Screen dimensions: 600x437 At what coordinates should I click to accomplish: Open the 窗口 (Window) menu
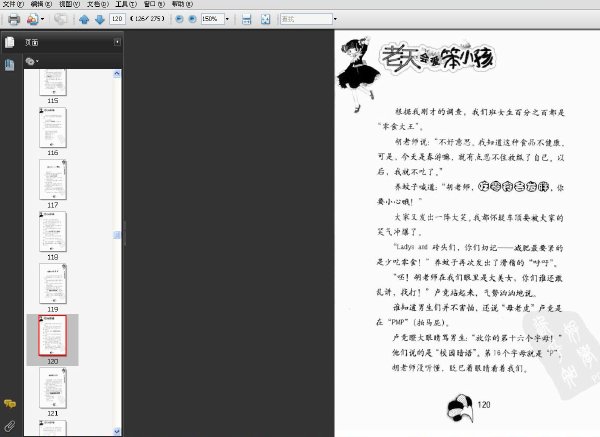click(x=154, y=4)
